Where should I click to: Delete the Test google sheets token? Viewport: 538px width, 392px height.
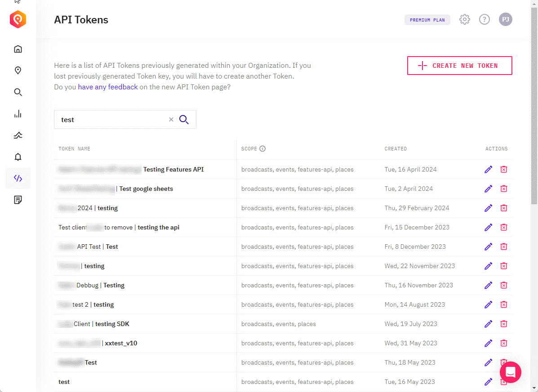coord(504,189)
